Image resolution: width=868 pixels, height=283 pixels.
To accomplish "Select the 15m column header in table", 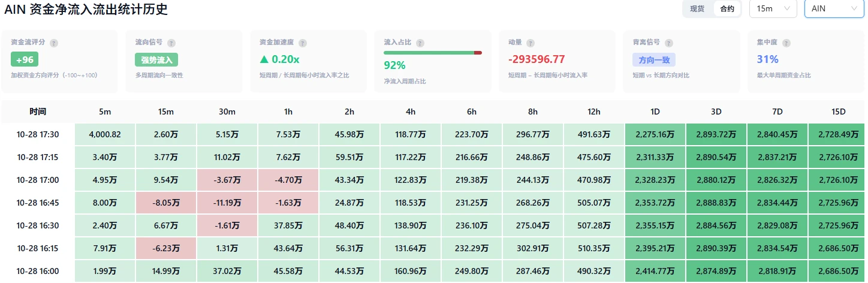I will (166, 112).
